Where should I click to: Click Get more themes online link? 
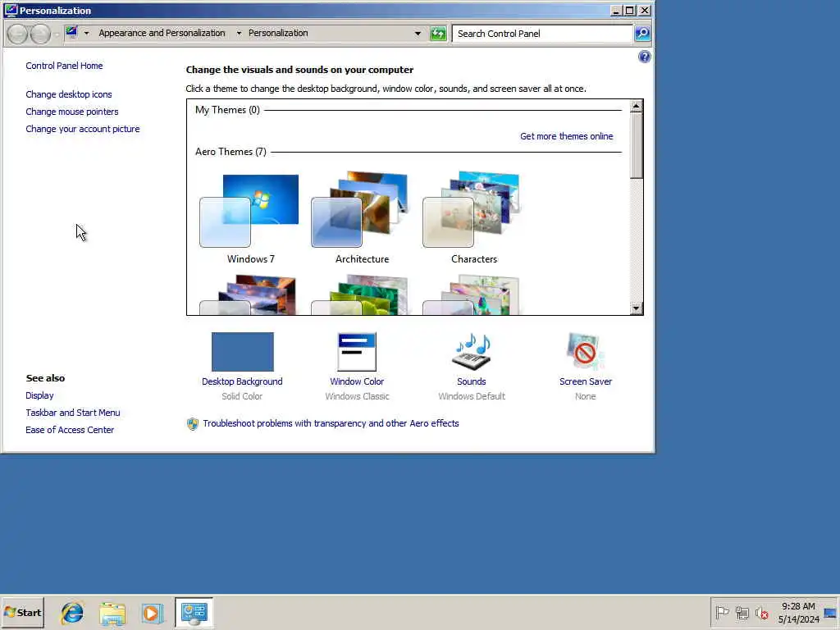(x=566, y=136)
